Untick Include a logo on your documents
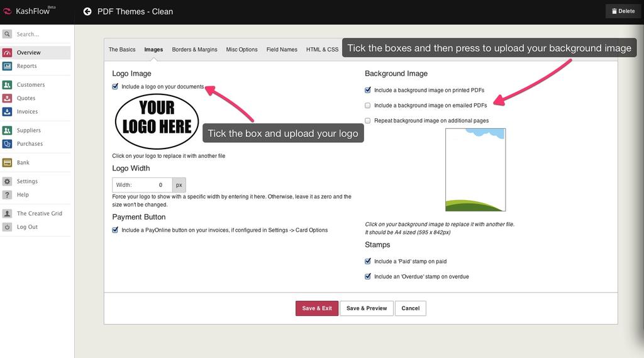 point(115,87)
